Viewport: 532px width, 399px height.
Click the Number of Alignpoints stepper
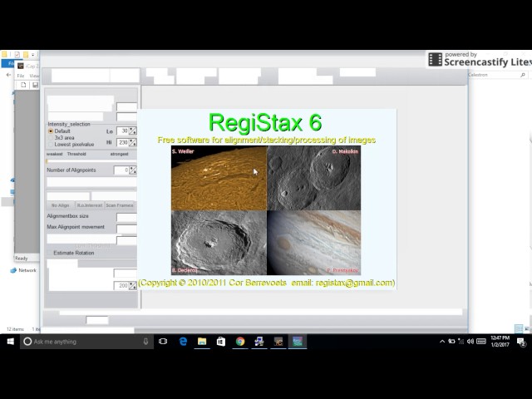[133, 170]
